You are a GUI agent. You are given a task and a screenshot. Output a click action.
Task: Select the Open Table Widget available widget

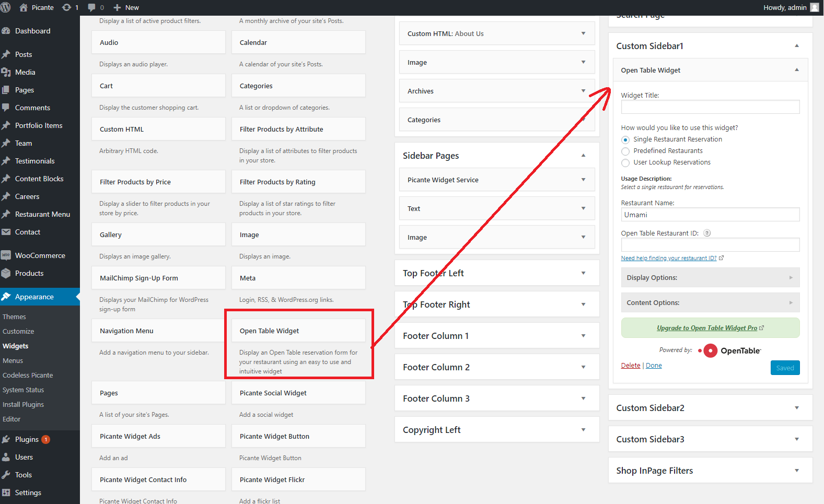tap(298, 331)
